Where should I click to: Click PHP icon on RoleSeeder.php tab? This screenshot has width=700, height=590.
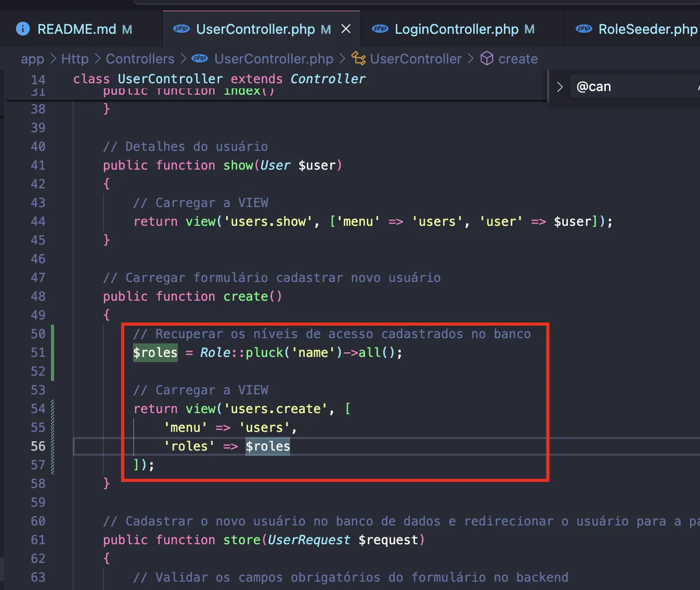tap(584, 29)
